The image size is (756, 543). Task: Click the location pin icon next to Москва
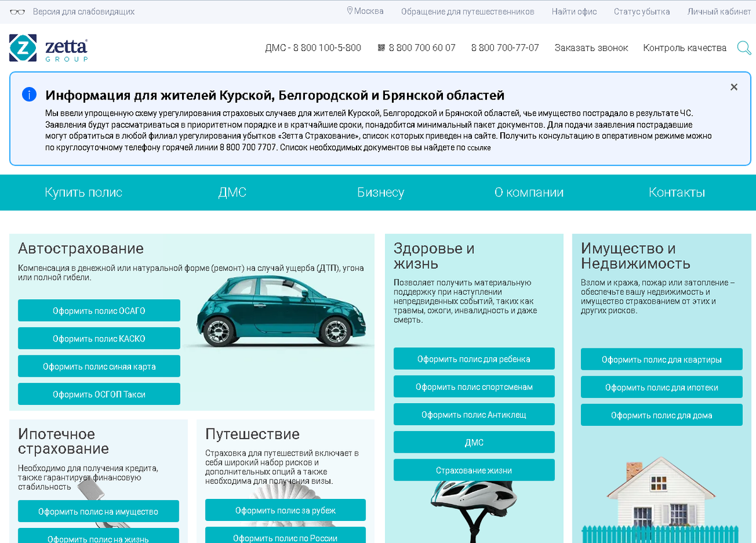click(x=350, y=11)
